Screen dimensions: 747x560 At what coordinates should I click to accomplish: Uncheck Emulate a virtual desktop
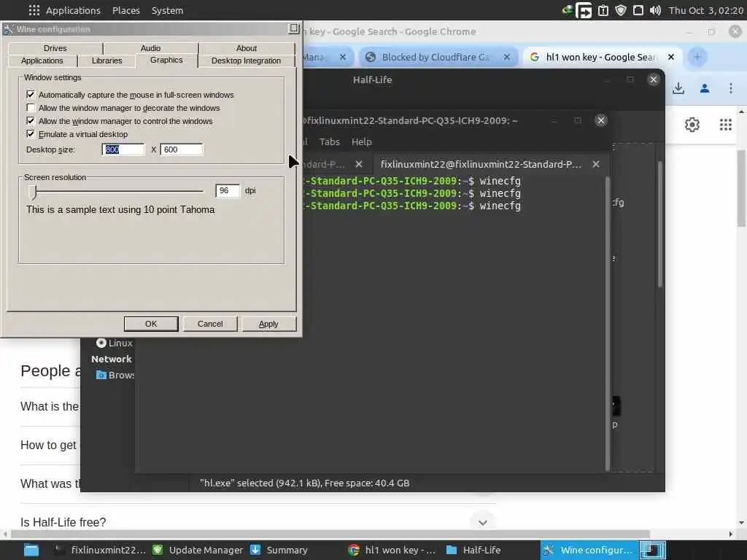[31, 134]
